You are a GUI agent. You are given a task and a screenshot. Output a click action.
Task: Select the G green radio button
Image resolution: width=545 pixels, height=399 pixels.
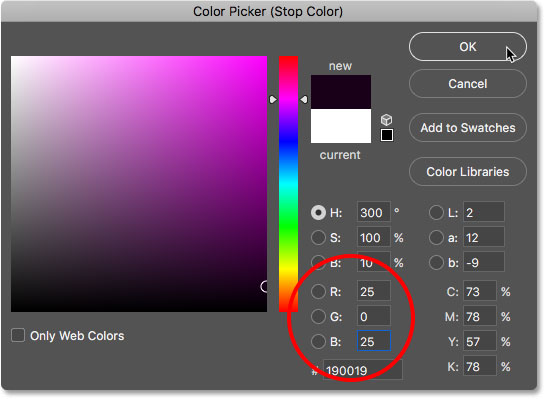(x=318, y=317)
